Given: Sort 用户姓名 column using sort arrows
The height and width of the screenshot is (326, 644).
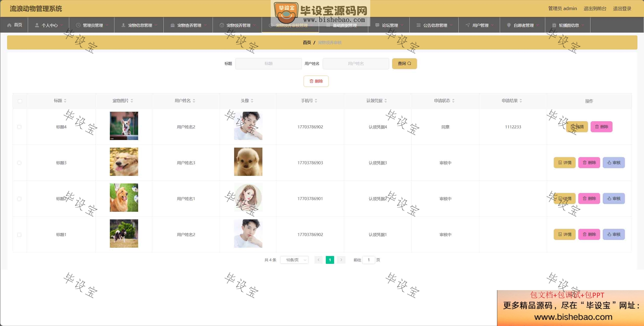Looking at the screenshot, I should (x=194, y=101).
